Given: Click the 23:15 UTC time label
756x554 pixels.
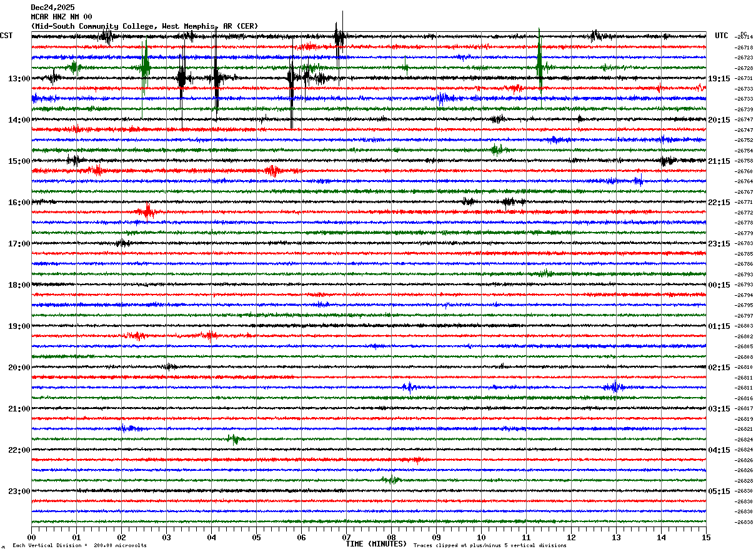Looking at the screenshot, I should click(x=719, y=244).
